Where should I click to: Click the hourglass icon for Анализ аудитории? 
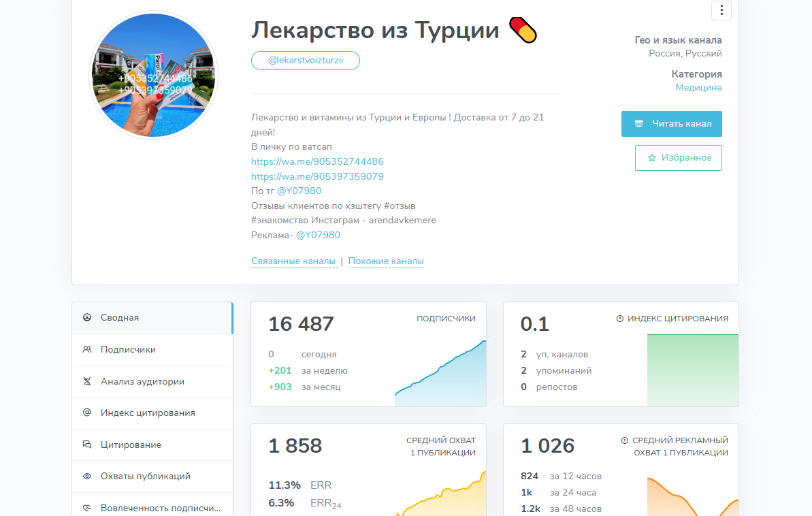point(86,381)
